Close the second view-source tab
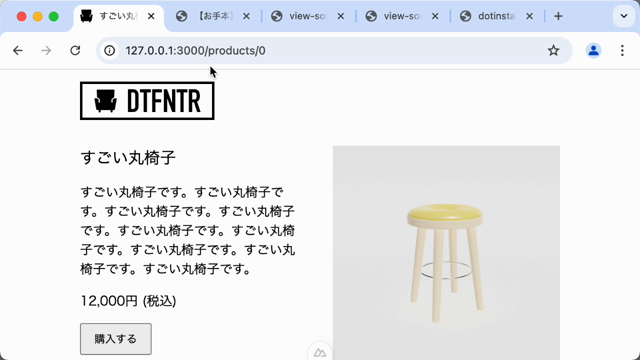The image size is (640, 360). 435,16
